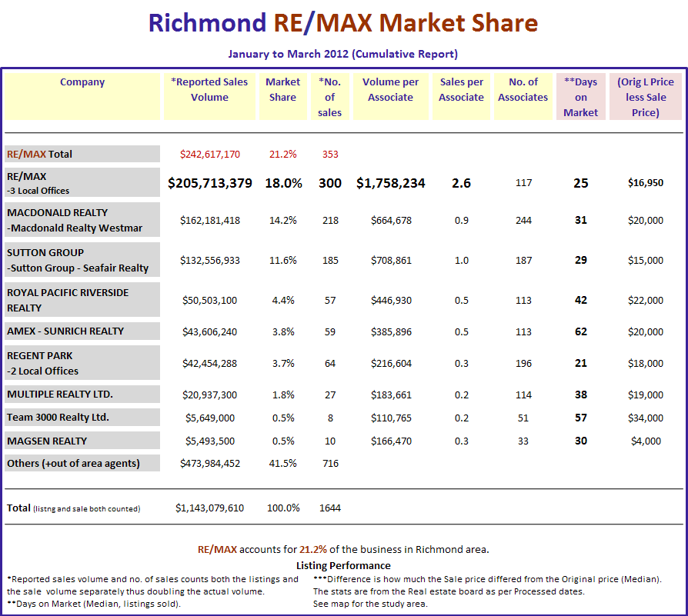Click the $42,454,288 sales volume cell
688x616 pixels.
[210, 364]
